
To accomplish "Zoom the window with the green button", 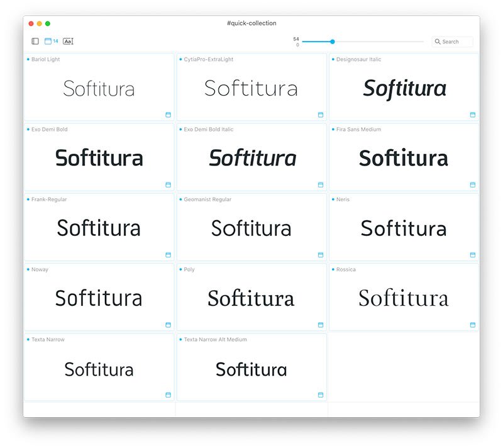I will (48, 23).
